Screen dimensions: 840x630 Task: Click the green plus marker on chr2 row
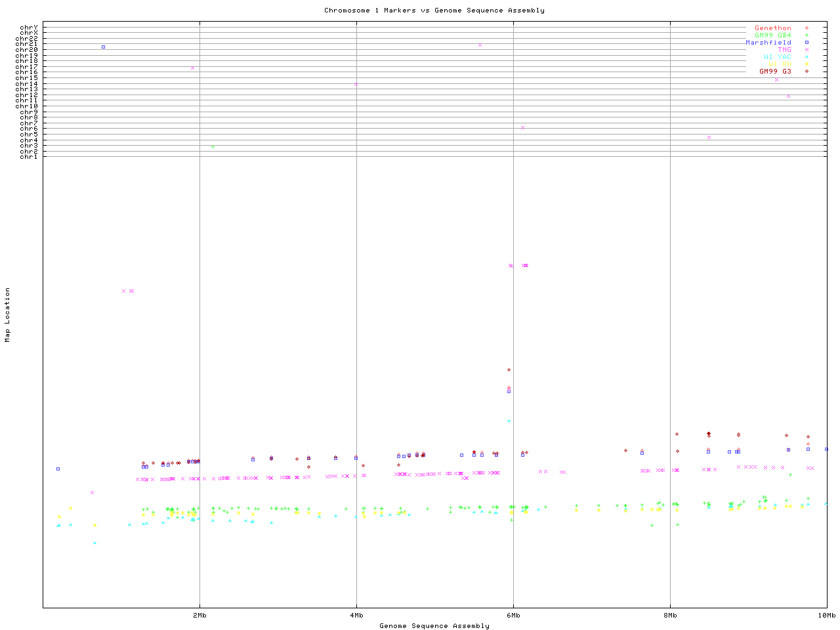[x=213, y=147]
